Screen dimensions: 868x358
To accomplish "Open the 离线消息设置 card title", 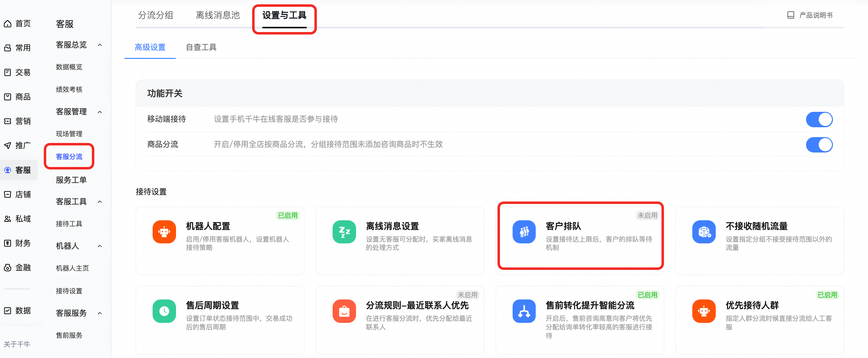I will [x=392, y=226].
